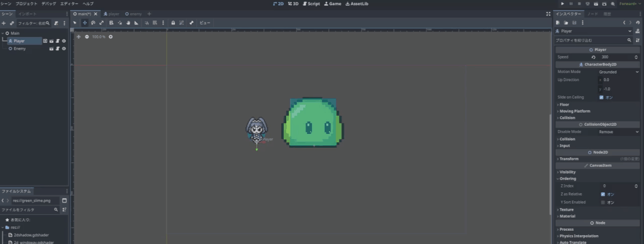644x244 pixels.
Task: Open the Forward+ renderer dropdown
Action: click(x=630, y=4)
